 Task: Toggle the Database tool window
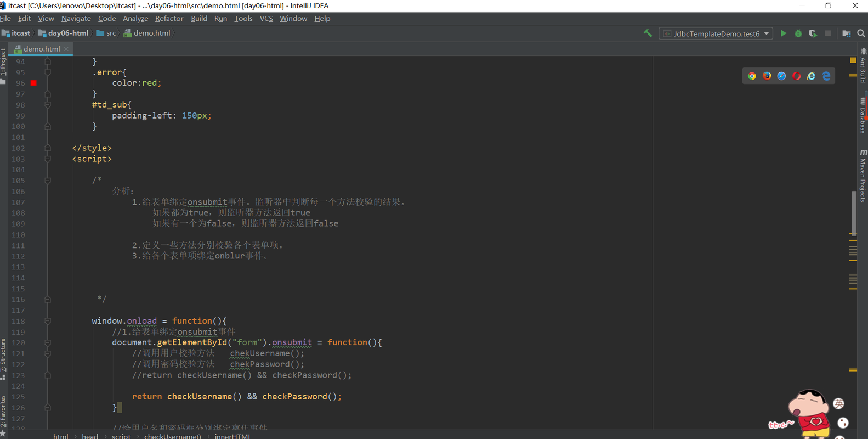tap(863, 115)
